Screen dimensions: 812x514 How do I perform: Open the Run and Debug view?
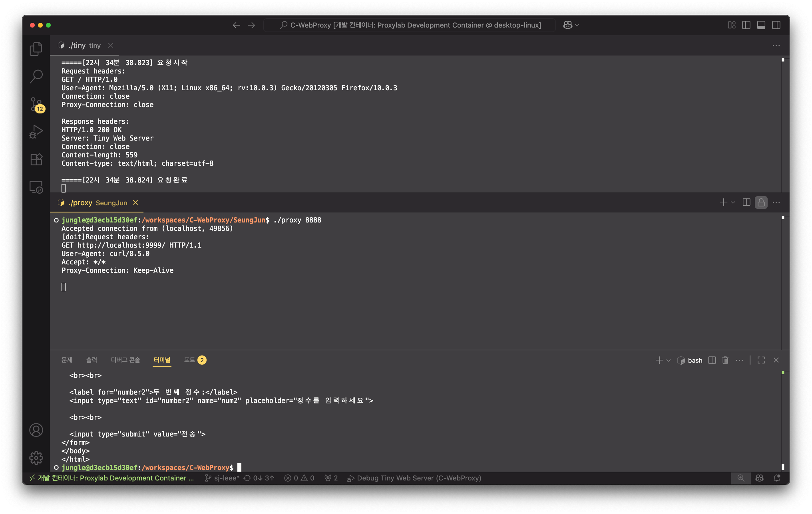[36, 132]
